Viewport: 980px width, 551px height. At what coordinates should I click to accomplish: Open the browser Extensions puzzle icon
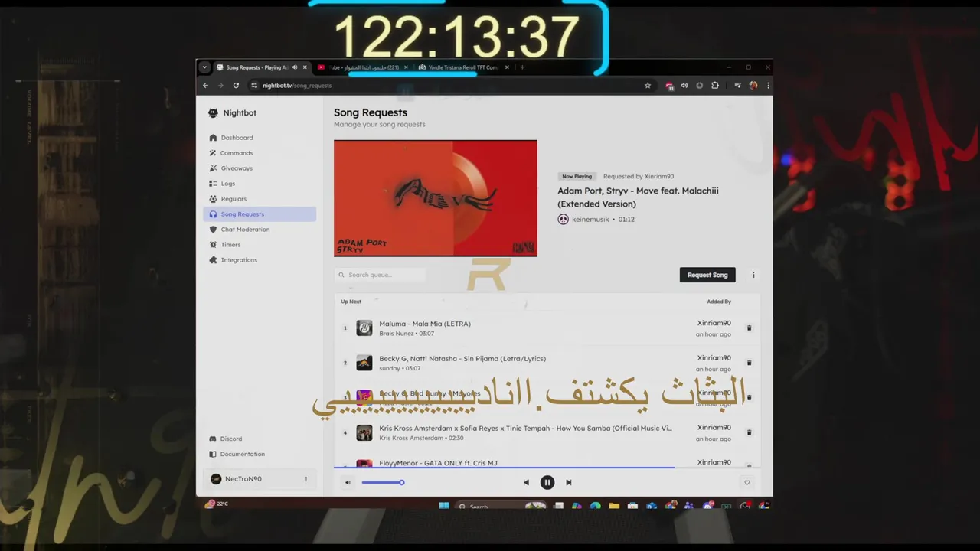715,86
